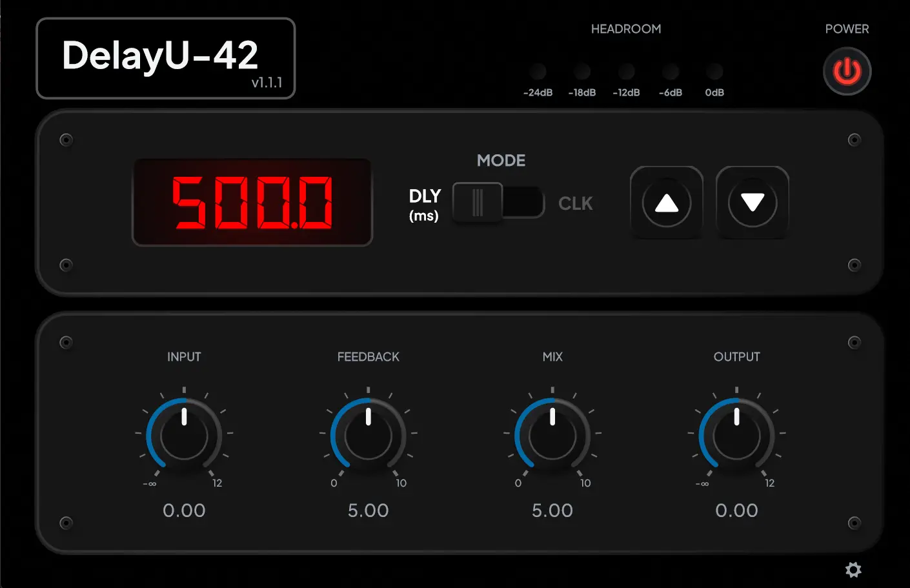Click the HEADROOM label
This screenshot has width=910, height=588.
(x=626, y=29)
